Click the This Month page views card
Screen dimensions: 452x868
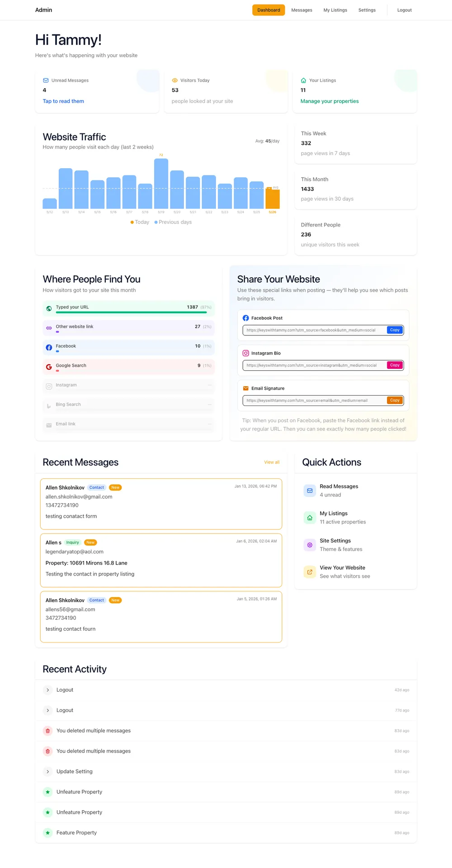click(356, 189)
